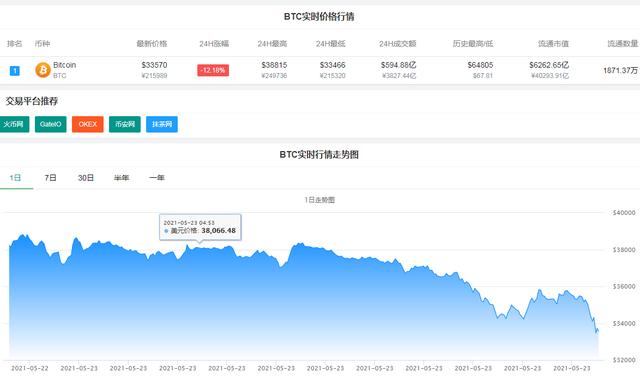Click the 流通市值 column header
640x378 pixels.
coord(553,44)
